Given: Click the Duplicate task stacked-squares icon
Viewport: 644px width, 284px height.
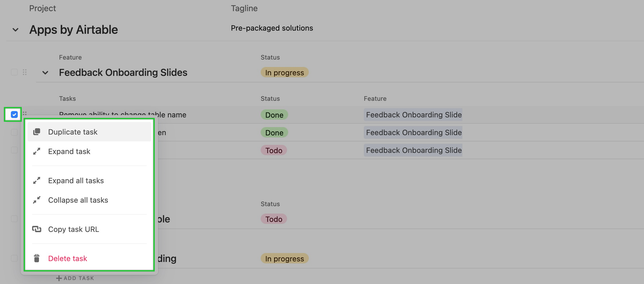Looking at the screenshot, I should 37,132.
